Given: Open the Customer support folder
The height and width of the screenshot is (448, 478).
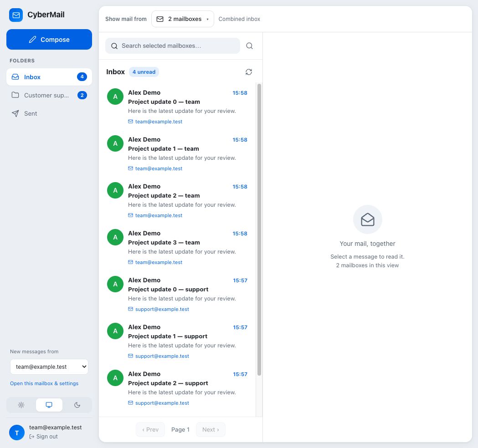Looking at the screenshot, I should click(x=49, y=95).
